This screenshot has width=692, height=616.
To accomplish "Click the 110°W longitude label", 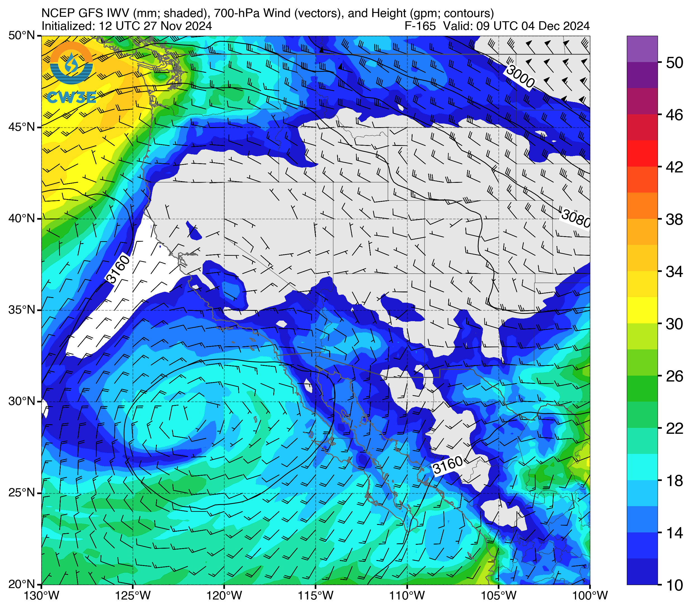I will pyautogui.click(x=407, y=595).
